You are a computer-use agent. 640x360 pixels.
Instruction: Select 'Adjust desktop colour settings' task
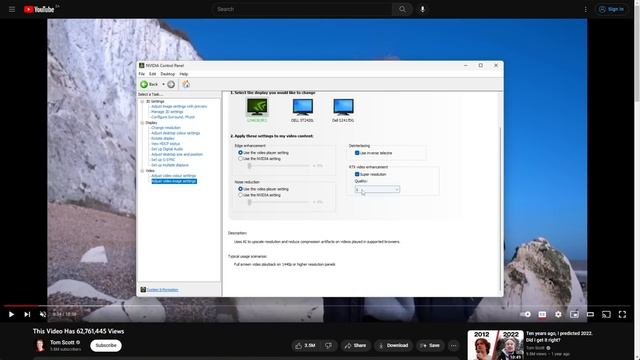pos(176,133)
